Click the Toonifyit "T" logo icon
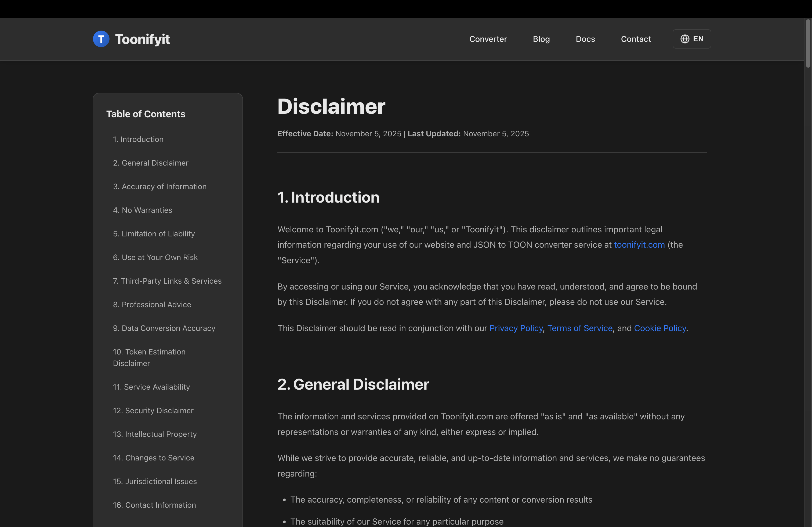 coord(101,39)
